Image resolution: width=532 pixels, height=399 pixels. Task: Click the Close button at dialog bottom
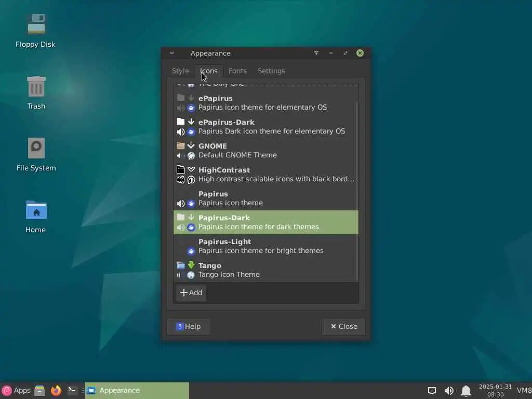(x=344, y=326)
